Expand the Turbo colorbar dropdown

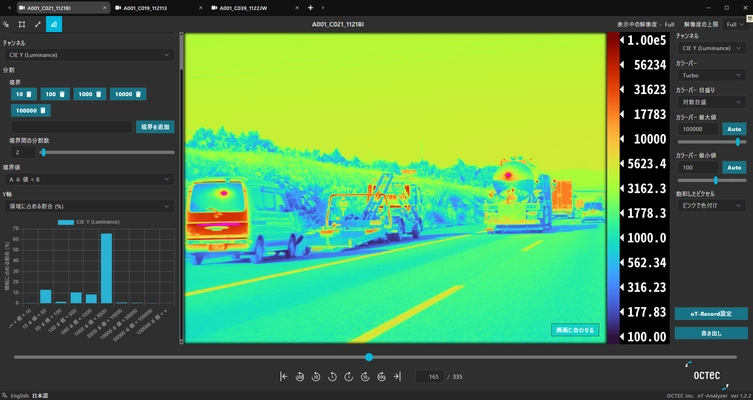(x=711, y=75)
